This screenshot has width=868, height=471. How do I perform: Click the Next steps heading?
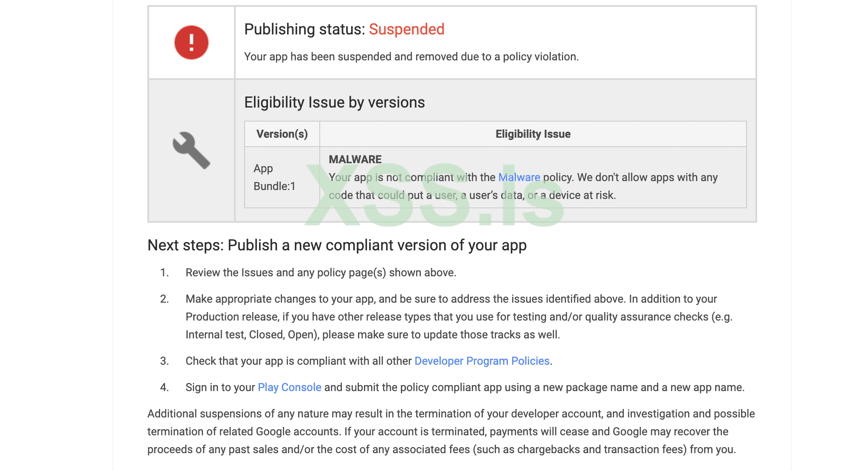(x=337, y=245)
